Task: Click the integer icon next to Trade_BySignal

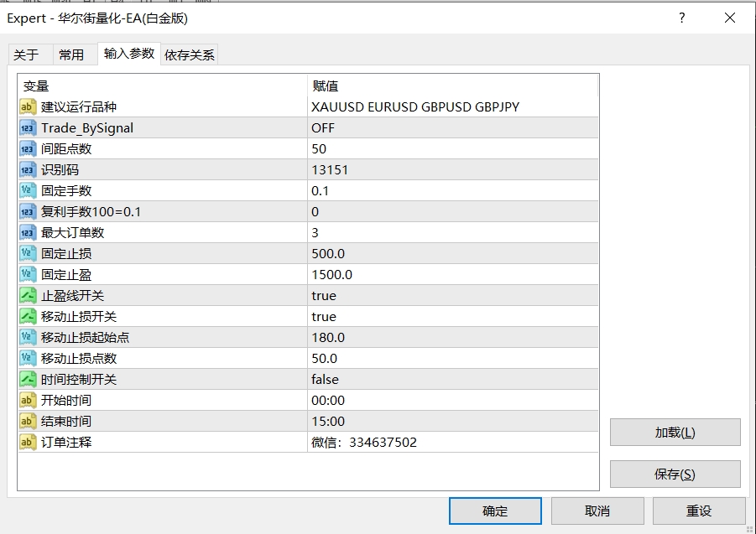Action: point(28,127)
